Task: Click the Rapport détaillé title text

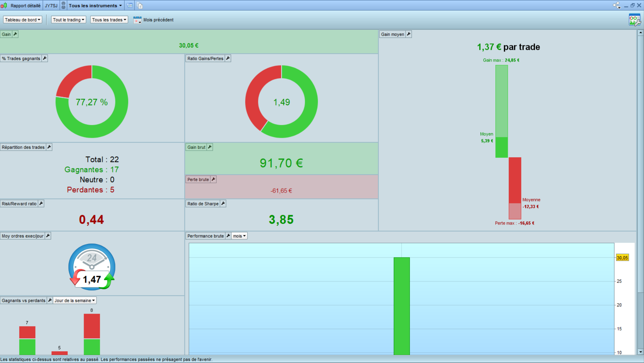Action: pos(26,5)
